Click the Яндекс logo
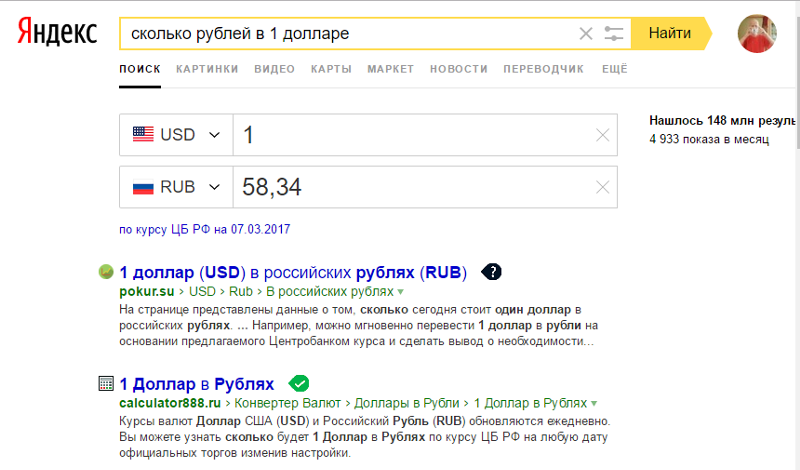The width and height of the screenshot is (800, 470). pos(57,32)
